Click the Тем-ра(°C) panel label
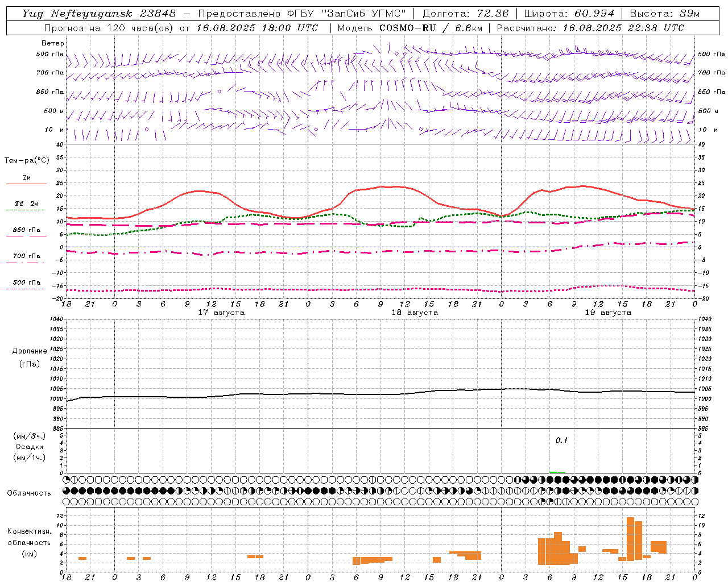 (27, 161)
